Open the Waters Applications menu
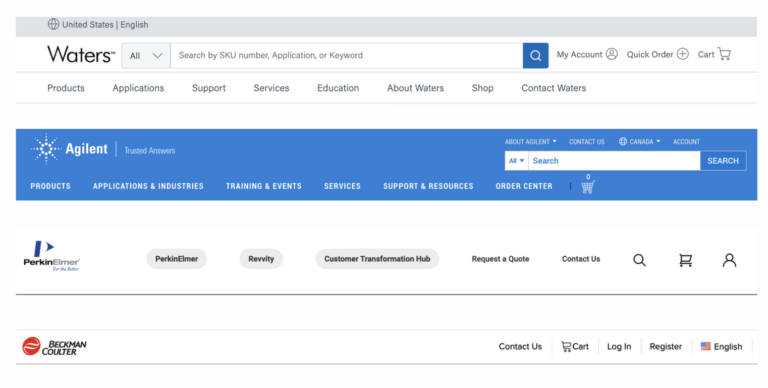The height and width of the screenshot is (388, 768). click(138, 88)
